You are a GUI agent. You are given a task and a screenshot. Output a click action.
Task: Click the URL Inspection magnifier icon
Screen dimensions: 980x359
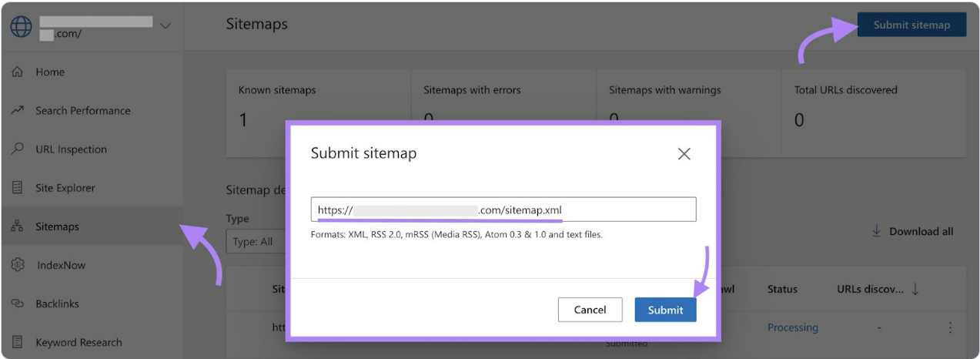pyautogui.click(x=17, y=149)
